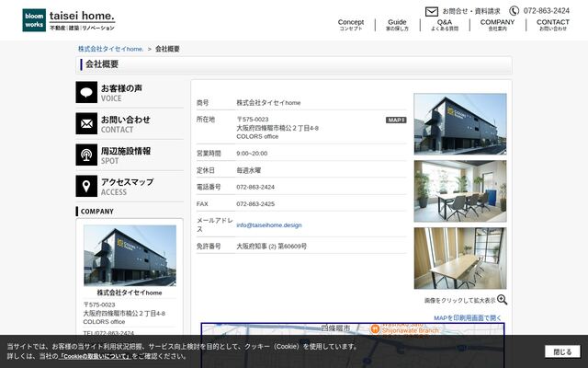
Task: Click the envelope icon in header
Action: tap(432, 11)
